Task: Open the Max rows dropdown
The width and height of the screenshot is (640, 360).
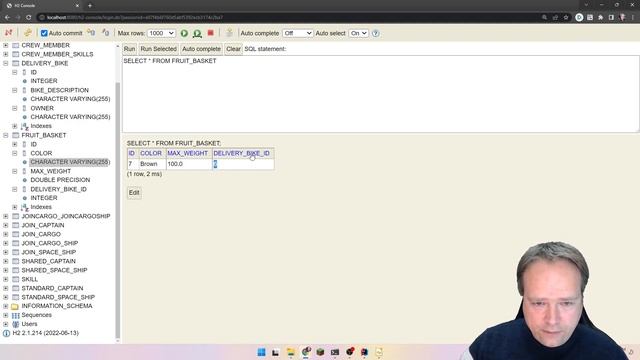Action: [161, 33]
